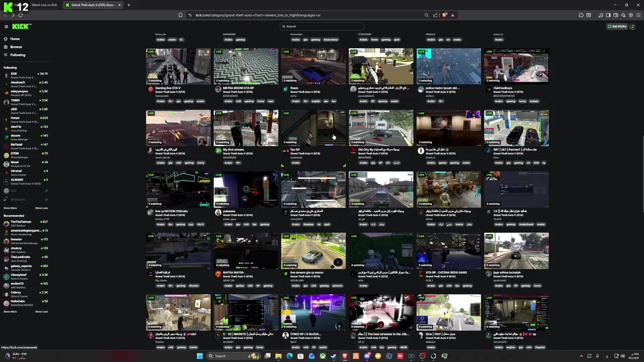Image resolution: width=644 pixels, height=362 pixels.
Task: Click 'GTA RP . CATENA REDS GANG' title
Action: pos(446,273)
